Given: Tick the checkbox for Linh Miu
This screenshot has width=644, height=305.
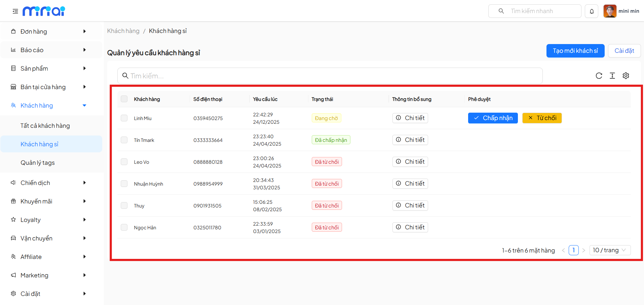Looking at the screenshot, I should [124, 118].
